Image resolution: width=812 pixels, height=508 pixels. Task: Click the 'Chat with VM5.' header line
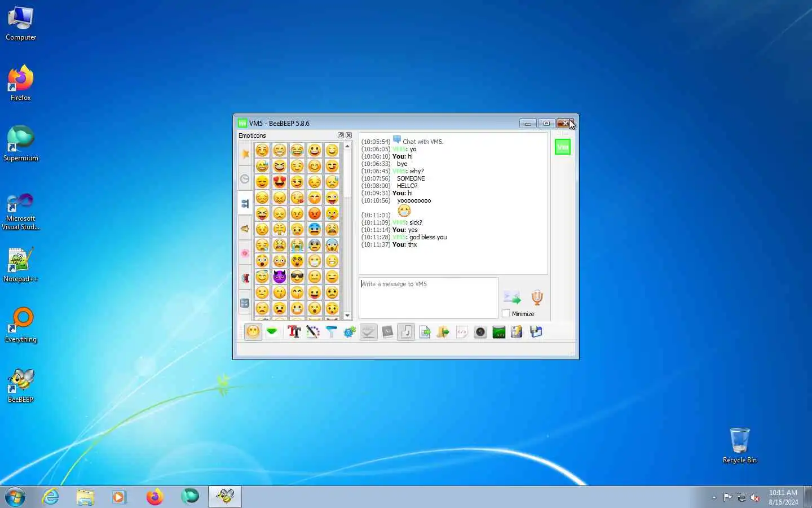(x=423, y=142)
